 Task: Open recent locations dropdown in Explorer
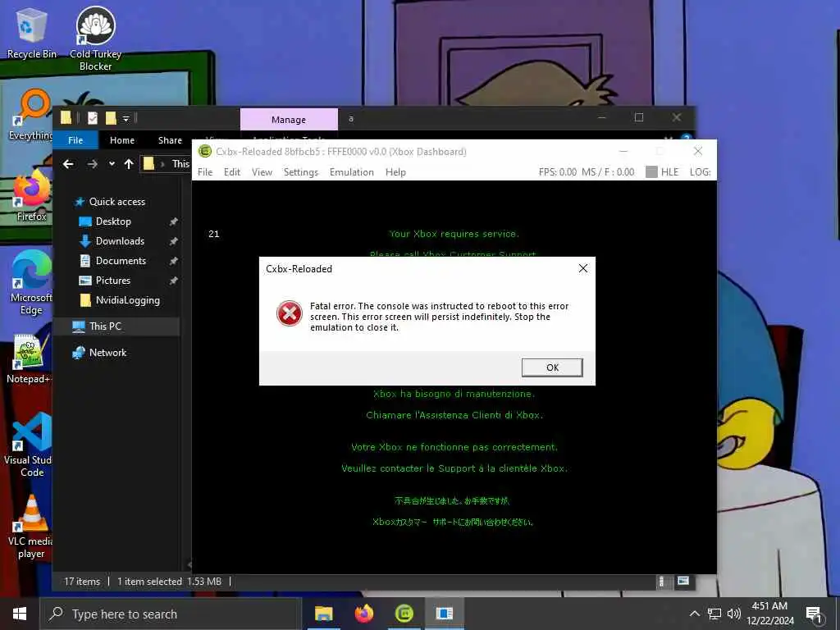tap(112, 164)
